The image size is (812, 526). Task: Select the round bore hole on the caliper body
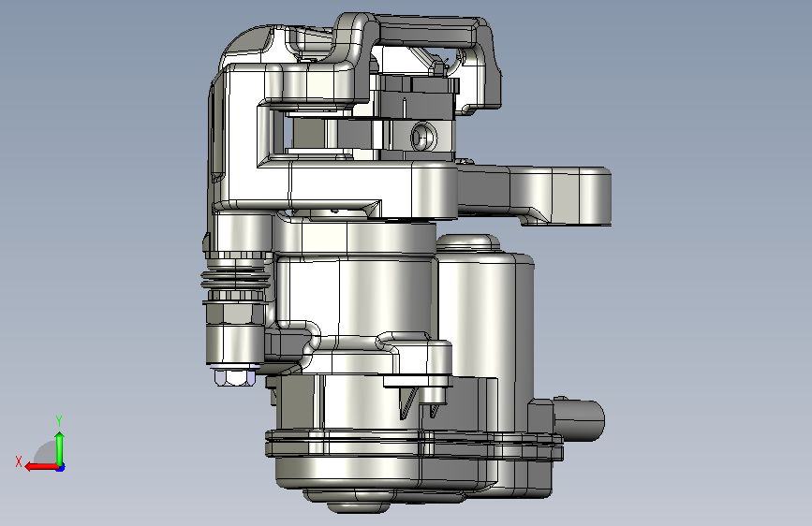click(423, 138)
